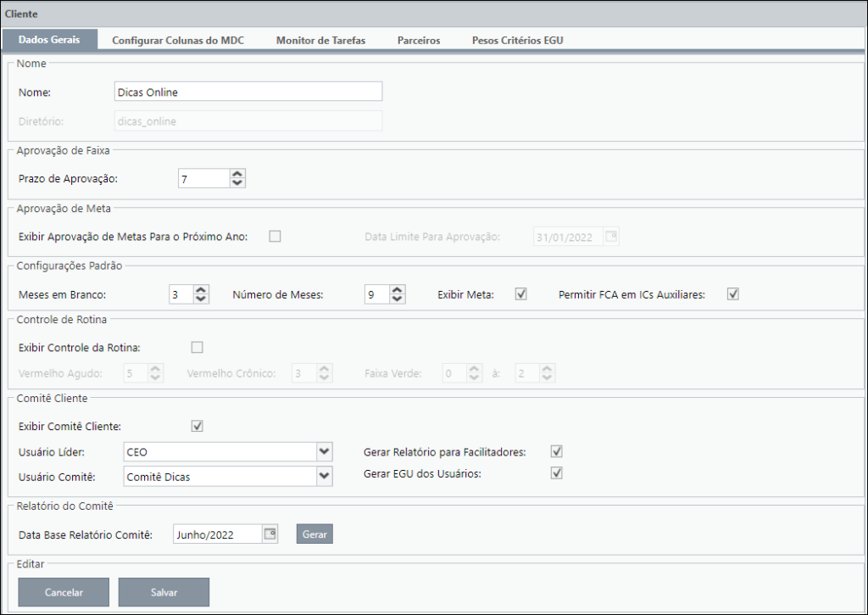Uncheck the Exibir Meta checkbox
Image resolution: width=868 pixels, height=615 pixels.
521,294
